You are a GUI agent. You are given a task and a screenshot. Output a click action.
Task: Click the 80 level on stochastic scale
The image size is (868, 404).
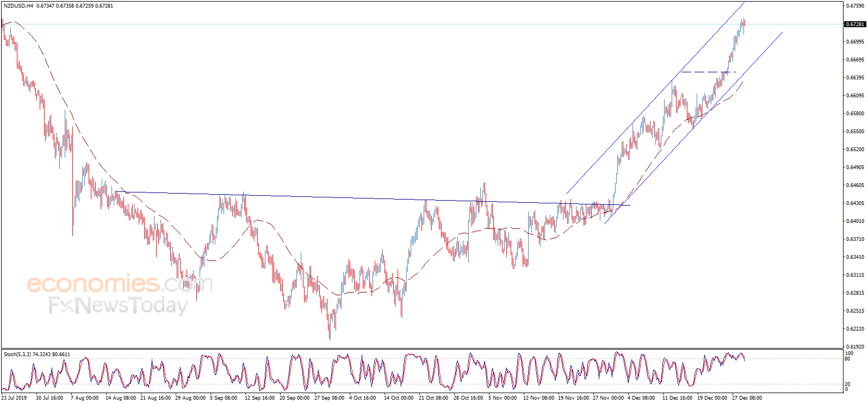847,359
